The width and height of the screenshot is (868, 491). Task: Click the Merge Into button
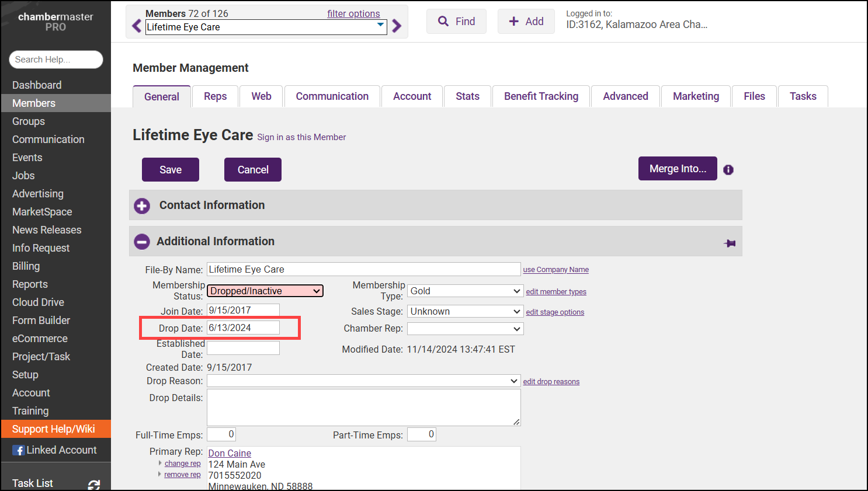coord(678,169)
